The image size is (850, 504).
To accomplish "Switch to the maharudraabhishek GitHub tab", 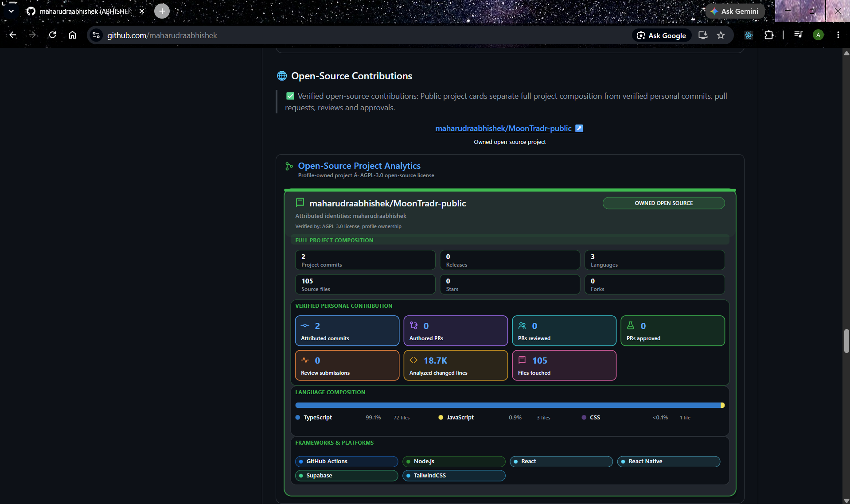I will (85, 11).
